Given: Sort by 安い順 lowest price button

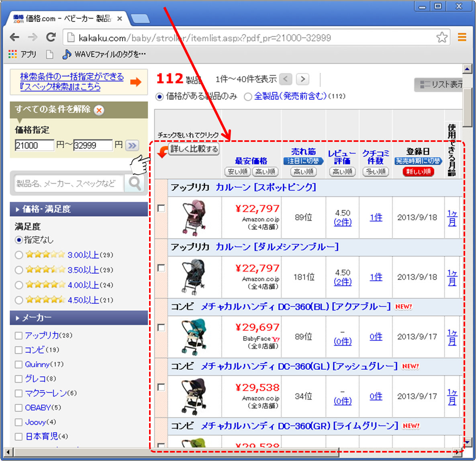Looking at the screenshot, I should coord(237,172).
